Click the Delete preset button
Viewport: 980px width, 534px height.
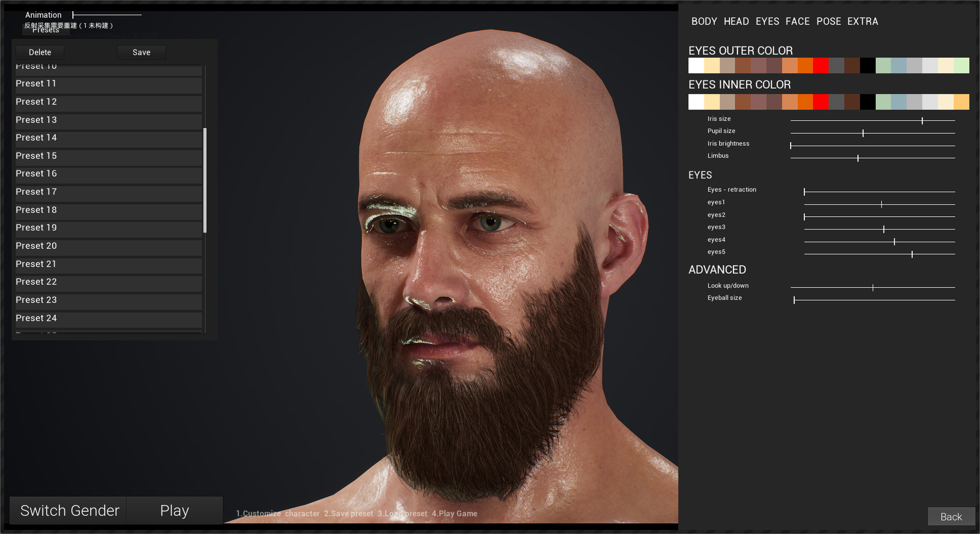click(x=40, y=53)
